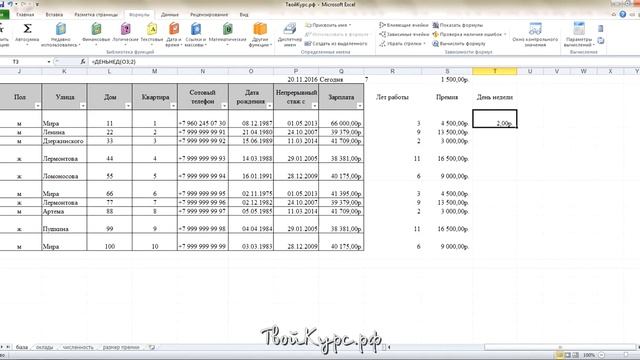Switch to the Разметка страницы tab

(x=96, y=15)
